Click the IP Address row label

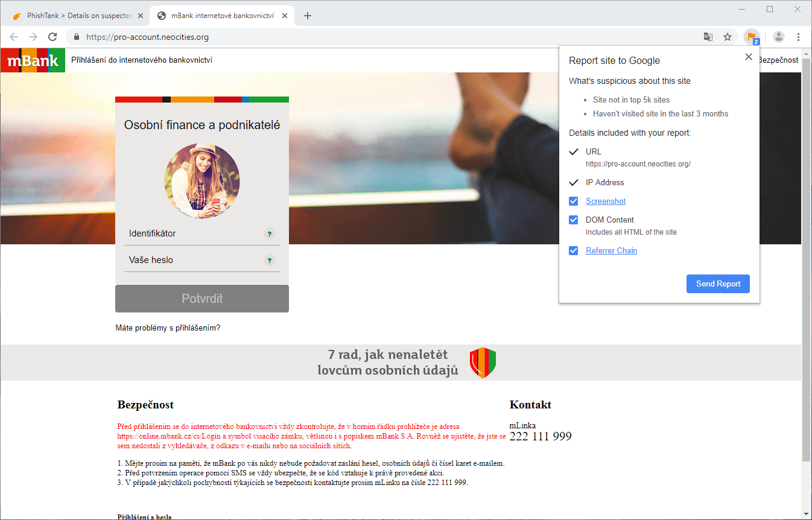(x=604, y=183)
